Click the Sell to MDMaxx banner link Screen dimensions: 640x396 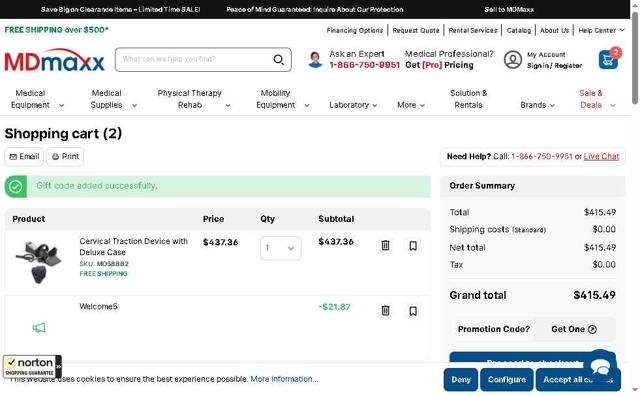pyautogui.click(x=509, y=9)
